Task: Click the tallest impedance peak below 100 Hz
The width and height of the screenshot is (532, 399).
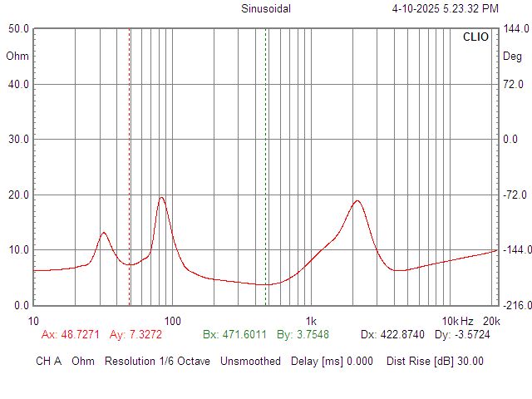Action: 161,198
